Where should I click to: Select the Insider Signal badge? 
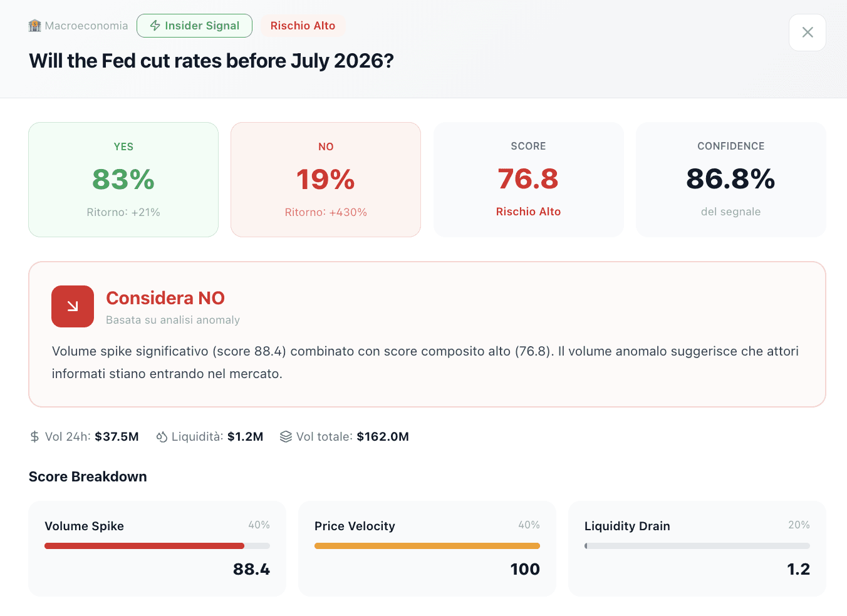[x=194, y=26]
